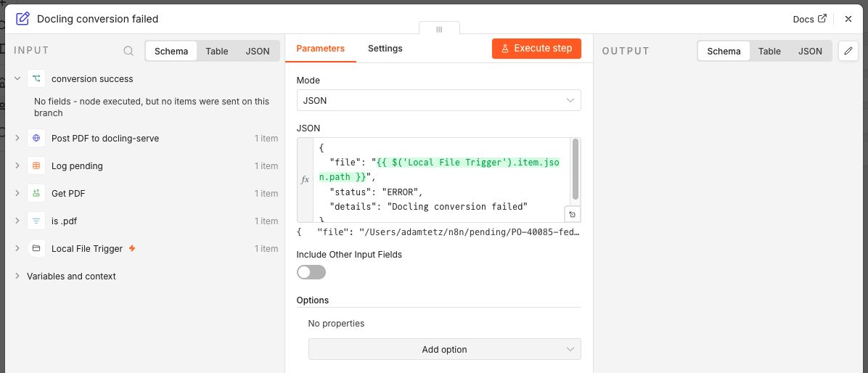This screenshot has height=373, width=868.
Task: Switch Input view to JSON
Action: coord(258,51)
